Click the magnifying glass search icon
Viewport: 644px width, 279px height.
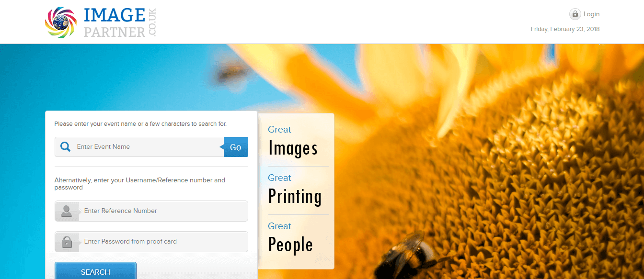click(66, 147)
